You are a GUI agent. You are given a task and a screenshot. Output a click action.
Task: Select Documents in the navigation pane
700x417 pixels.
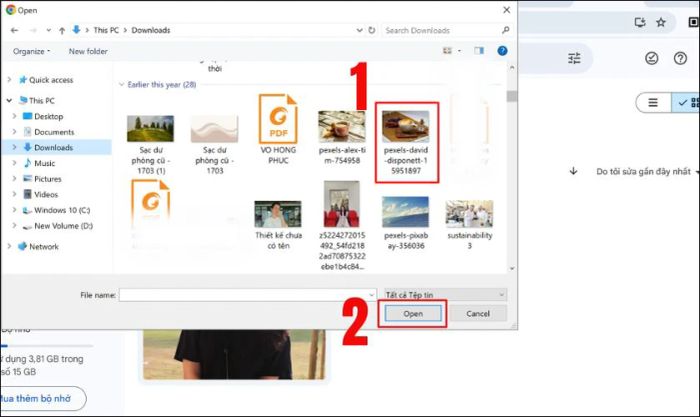pos(54,132)
